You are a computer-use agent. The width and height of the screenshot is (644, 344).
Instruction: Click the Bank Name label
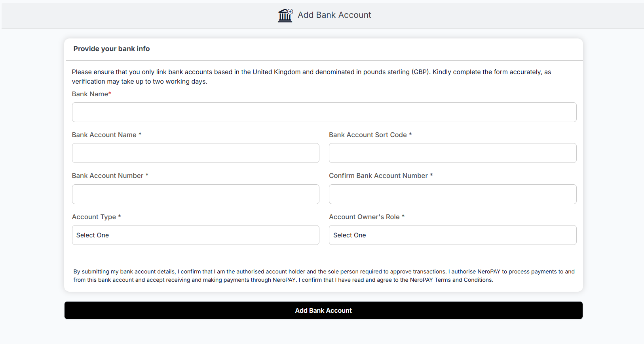coord(91,94)
